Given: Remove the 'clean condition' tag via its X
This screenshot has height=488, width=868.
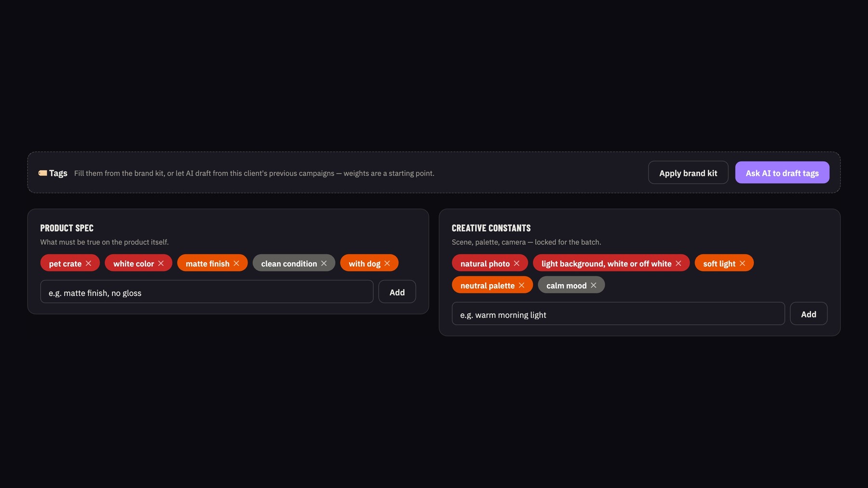Looking at the screenshot, I should coord(324,264).
